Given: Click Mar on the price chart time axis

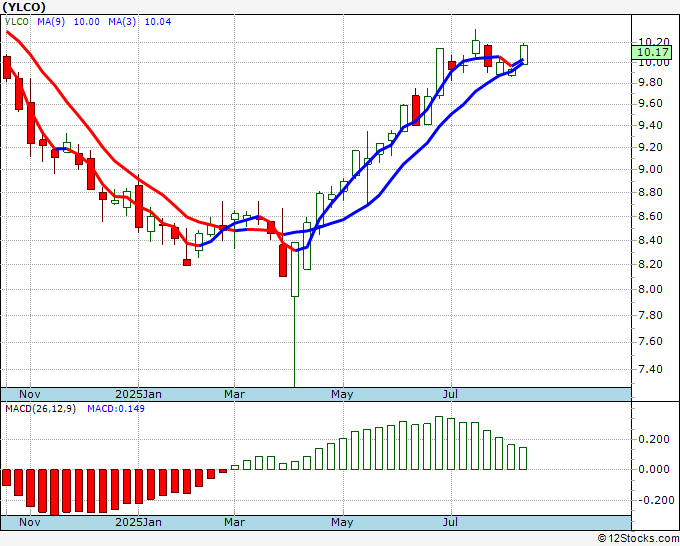Looking at the screenshot, I should click(x=234, y=394).
